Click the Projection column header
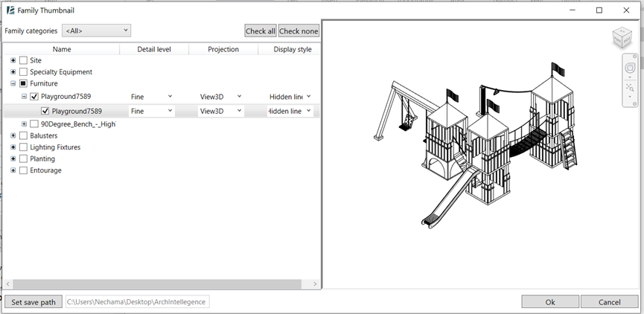644x314 pixels. click(x=223, y=49)
